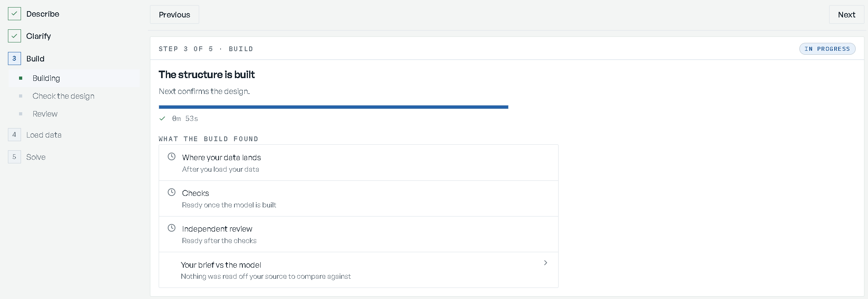Click the step 5 number box for Solve
The height and width of the screenshot is (299, 868).
click(14, 157)
